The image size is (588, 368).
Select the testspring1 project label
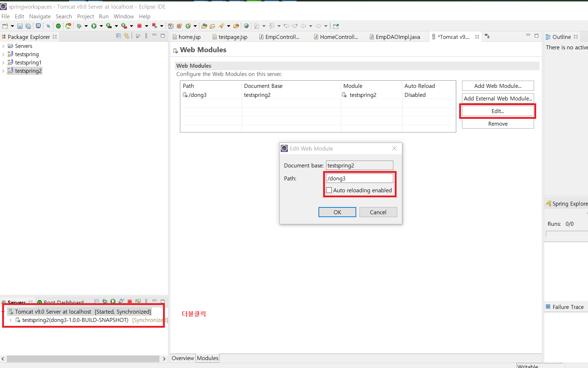(28, 63)
